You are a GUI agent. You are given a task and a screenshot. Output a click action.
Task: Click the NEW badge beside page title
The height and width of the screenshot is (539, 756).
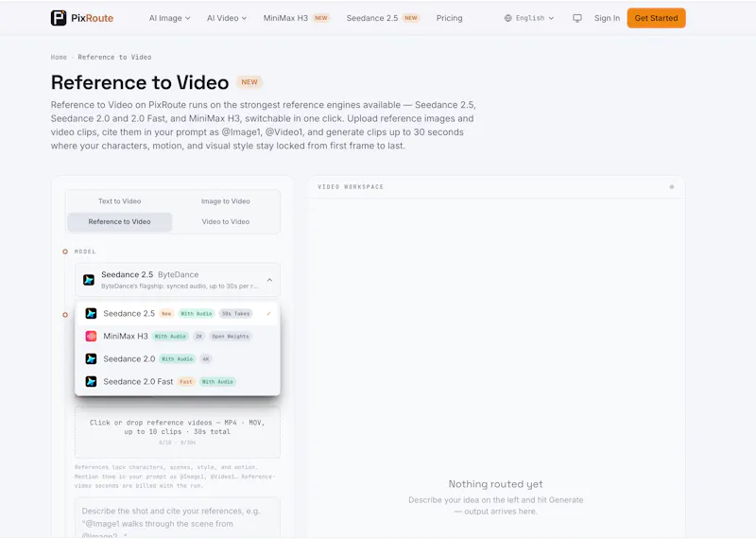point(249,82)
